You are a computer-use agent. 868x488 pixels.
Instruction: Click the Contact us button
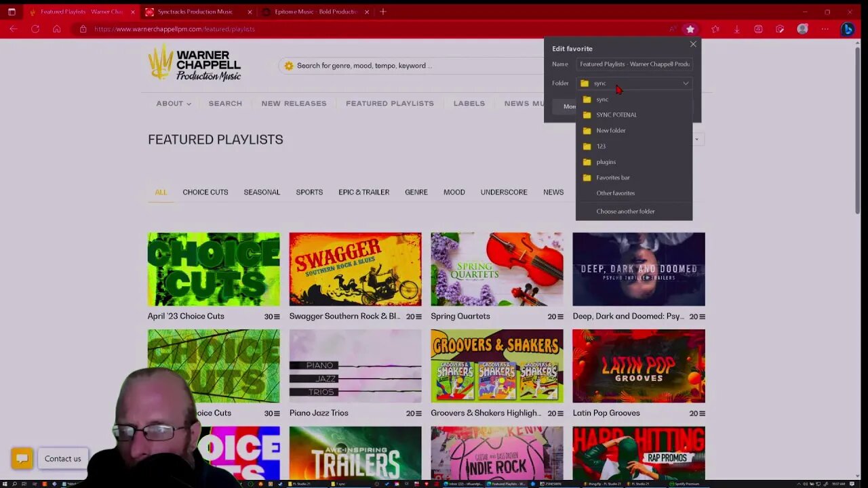tap(63, 459)
